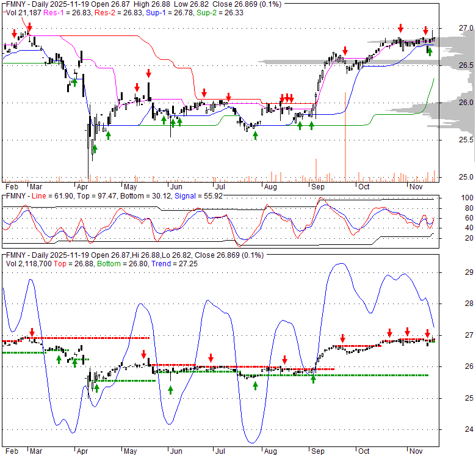Click the green buy arrow under the July low, top chart

point(255,135)
